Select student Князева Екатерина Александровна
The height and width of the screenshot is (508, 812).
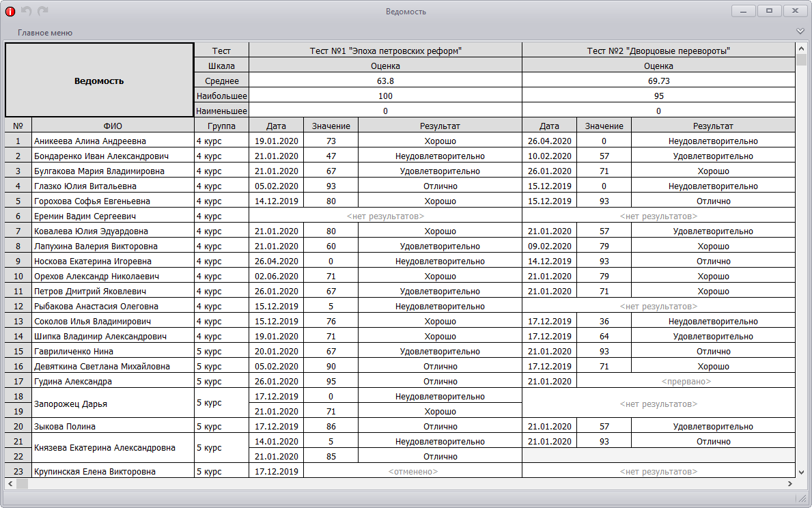point(113,449)
